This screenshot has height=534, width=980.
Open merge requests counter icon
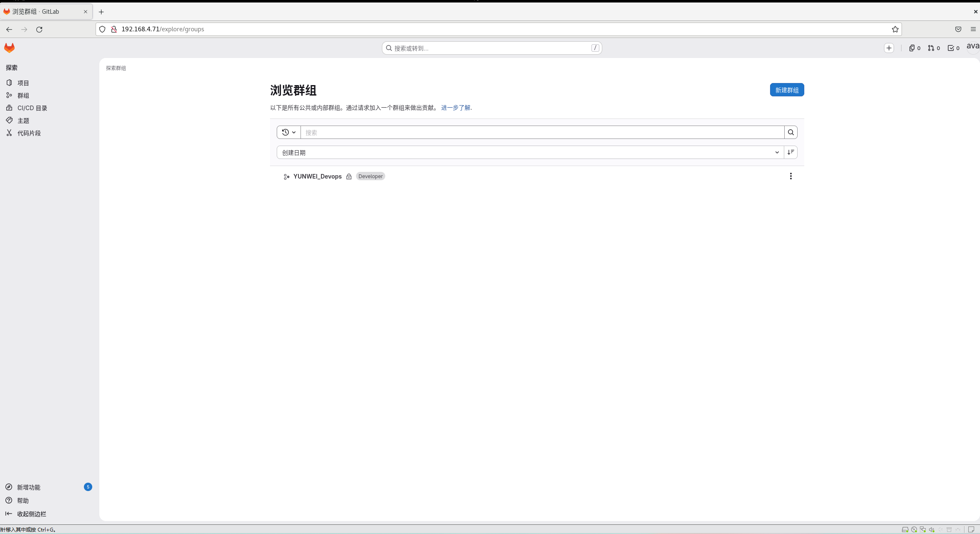coord(934,48)
